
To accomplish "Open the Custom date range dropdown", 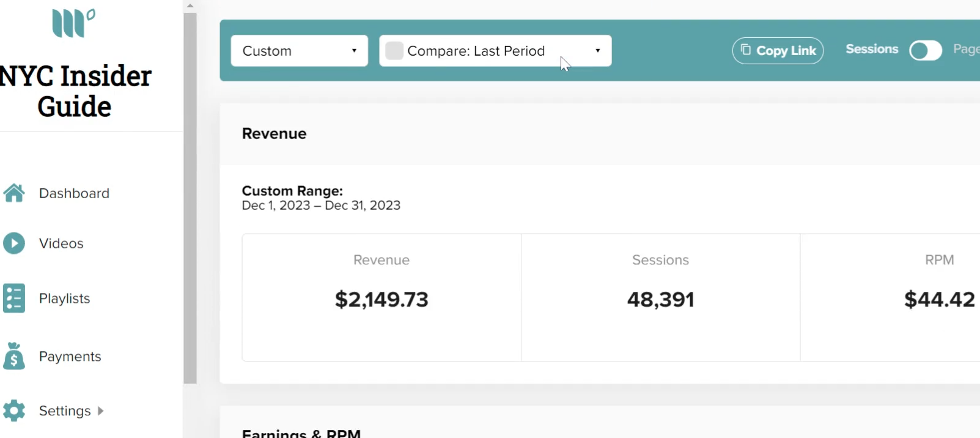I will pyautogui.click(x=300, y=51).
